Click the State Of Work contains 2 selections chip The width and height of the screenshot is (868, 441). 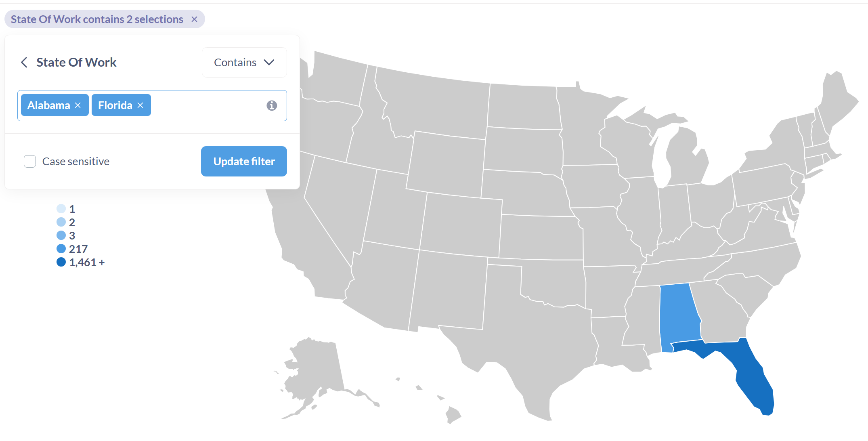(97, 19)
